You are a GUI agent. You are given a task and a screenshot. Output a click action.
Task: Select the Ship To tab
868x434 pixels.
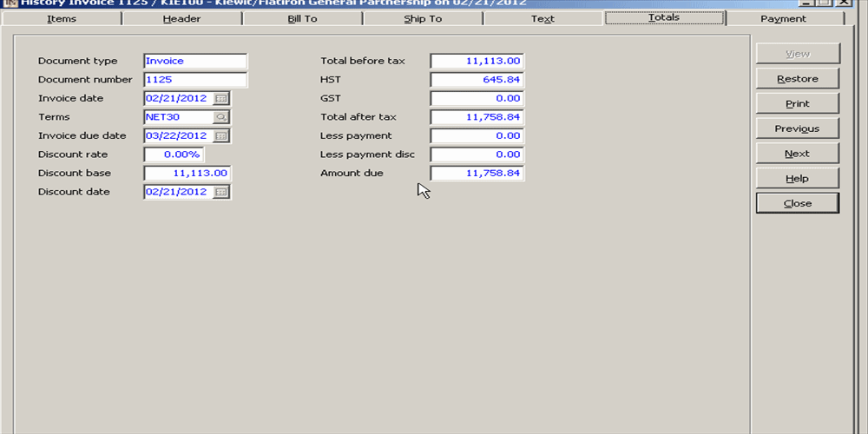coord(423,18)
